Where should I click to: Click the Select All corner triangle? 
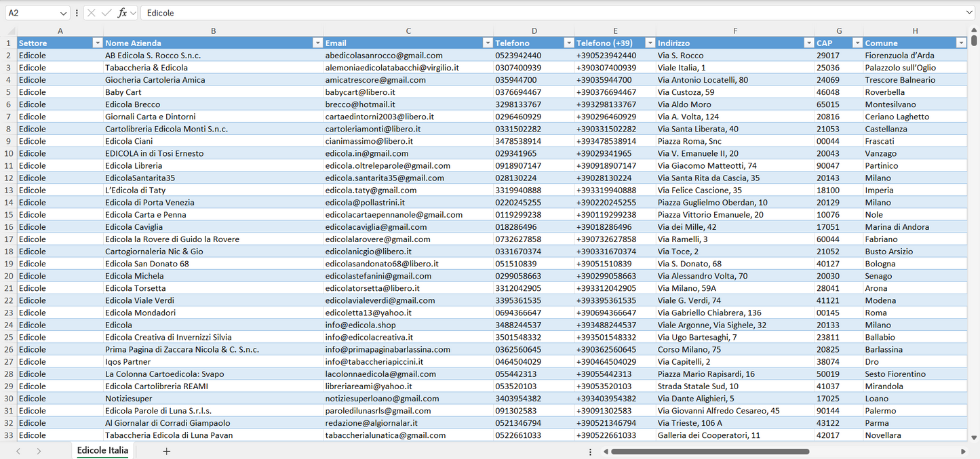[x=11, y=31]
